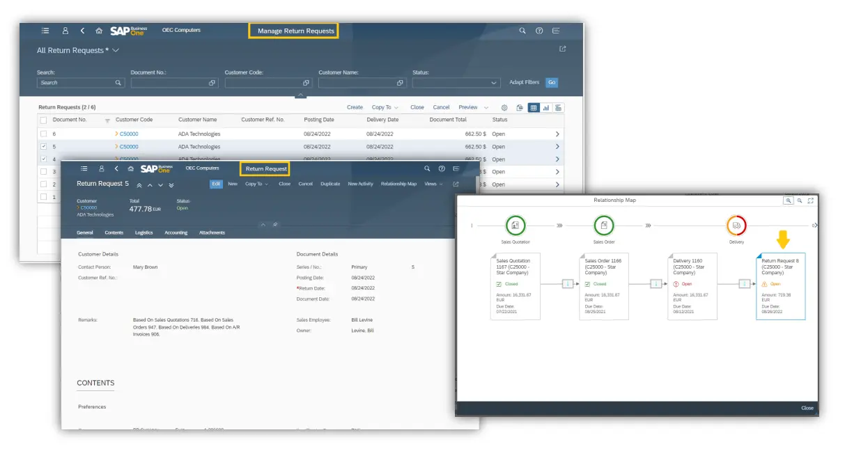The height and width of the screenshot is (451, 868).
Task: Collapse filter bar in Manage Return Requests
Action: click(300, 94)
